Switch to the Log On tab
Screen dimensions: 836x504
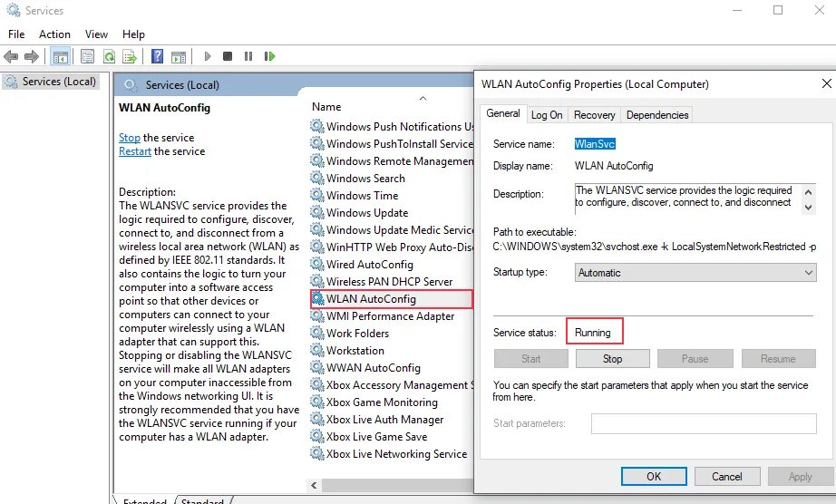pyautogui.click(x=547, y=115)
